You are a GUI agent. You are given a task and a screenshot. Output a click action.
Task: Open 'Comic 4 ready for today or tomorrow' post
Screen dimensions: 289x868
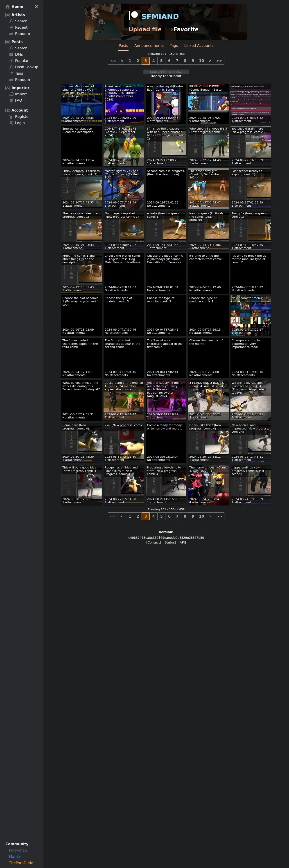point(166,443)
